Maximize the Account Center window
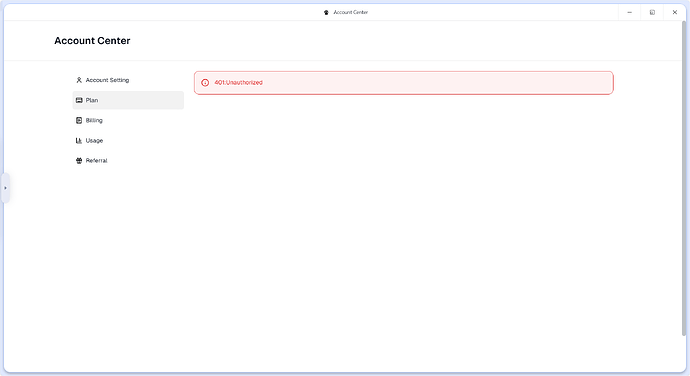This screenshot has width=690, height=376. [x=652, y=12]
